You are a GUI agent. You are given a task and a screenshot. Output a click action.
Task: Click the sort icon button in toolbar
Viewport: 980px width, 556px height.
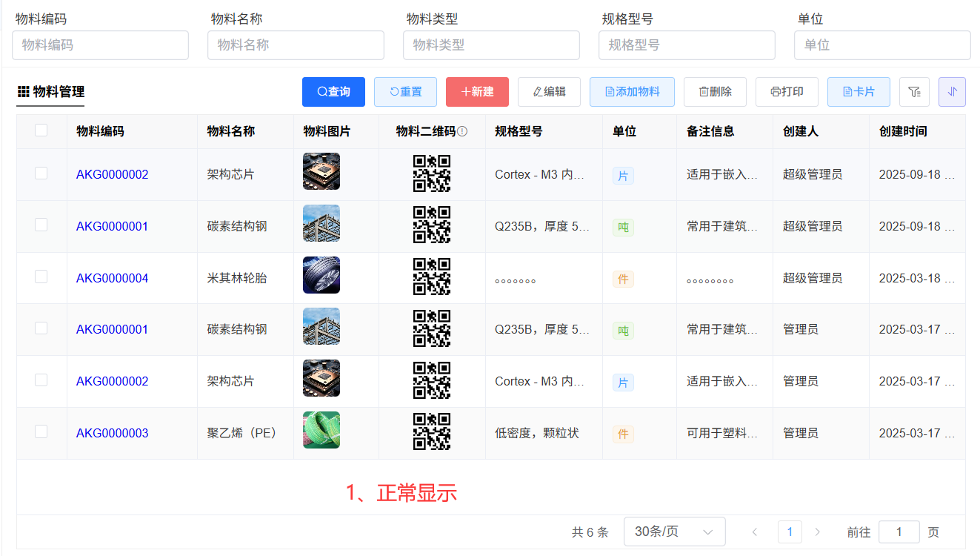(952, 92)
